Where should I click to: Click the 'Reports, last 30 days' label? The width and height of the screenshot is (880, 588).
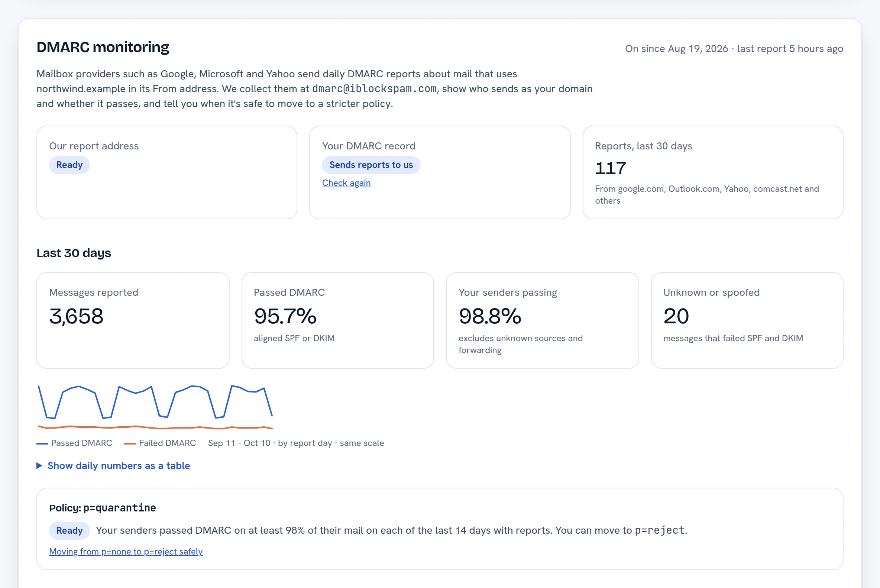tap(643, 146)
